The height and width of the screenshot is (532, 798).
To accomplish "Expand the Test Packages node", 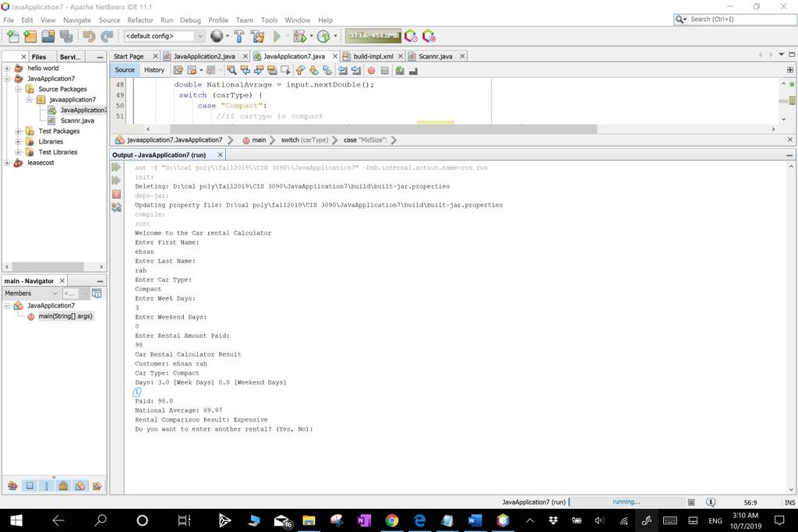I will pyautogui.click(x=19, y=131).
